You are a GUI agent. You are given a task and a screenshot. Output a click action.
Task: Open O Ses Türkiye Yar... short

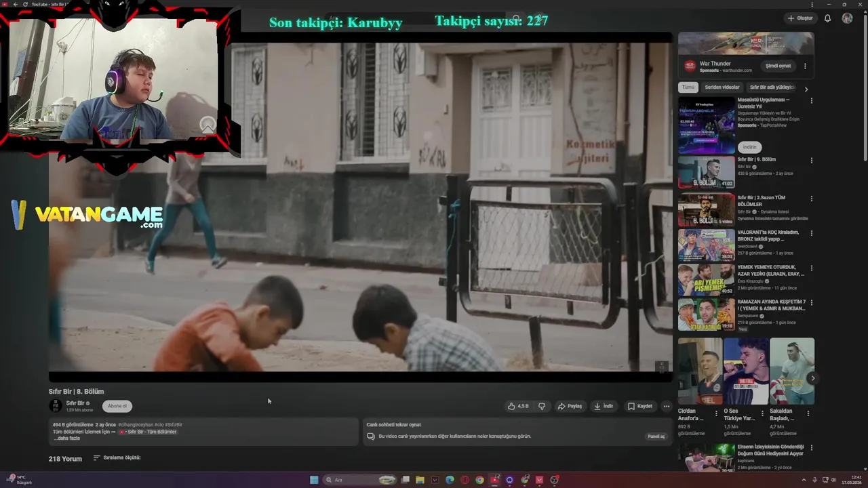(x=746, y=371)
